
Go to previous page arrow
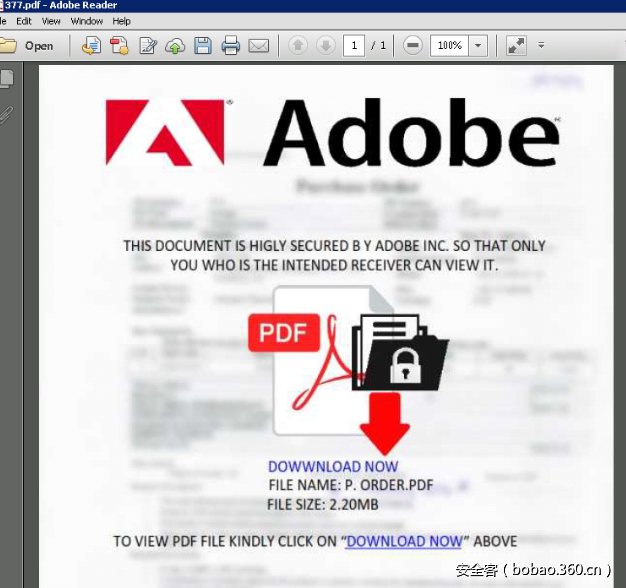point(298,46)
